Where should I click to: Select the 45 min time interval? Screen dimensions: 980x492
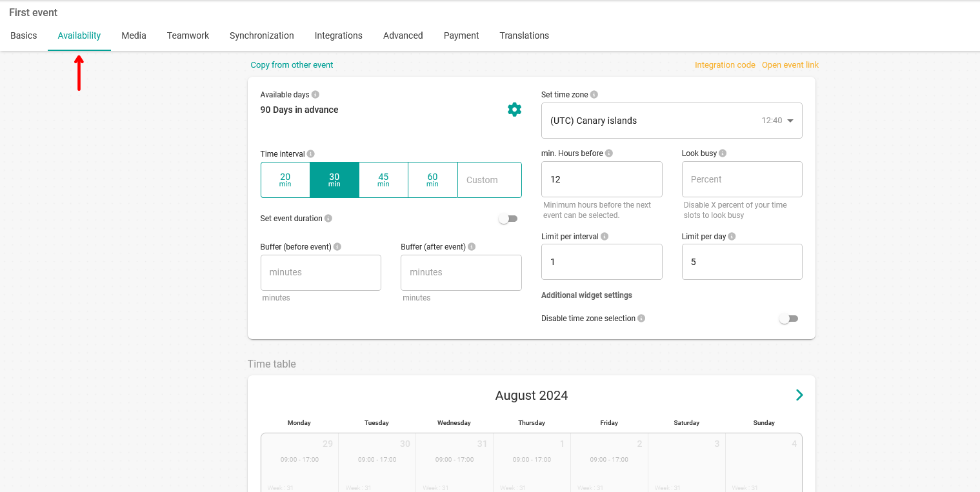point(383,180)
